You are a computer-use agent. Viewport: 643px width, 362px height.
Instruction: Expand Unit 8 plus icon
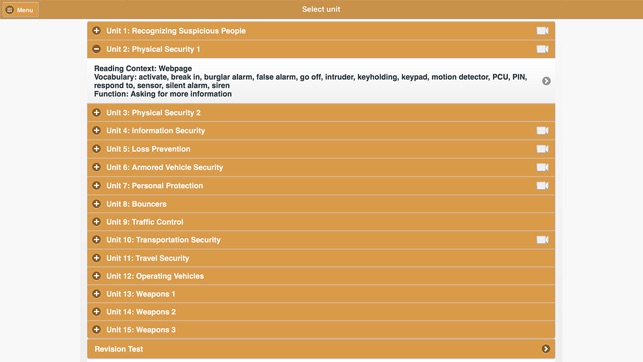[x=96, y=204]
